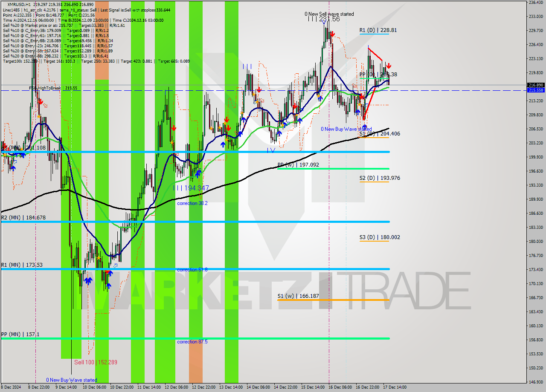Click the '0 New Sell wave started' annotation

click(329, 14)
